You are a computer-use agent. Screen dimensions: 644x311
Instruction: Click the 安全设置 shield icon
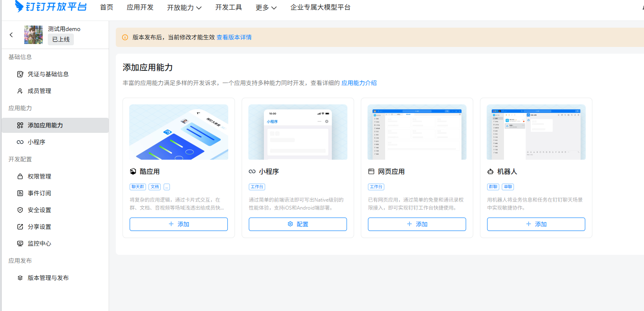point(20,210)
